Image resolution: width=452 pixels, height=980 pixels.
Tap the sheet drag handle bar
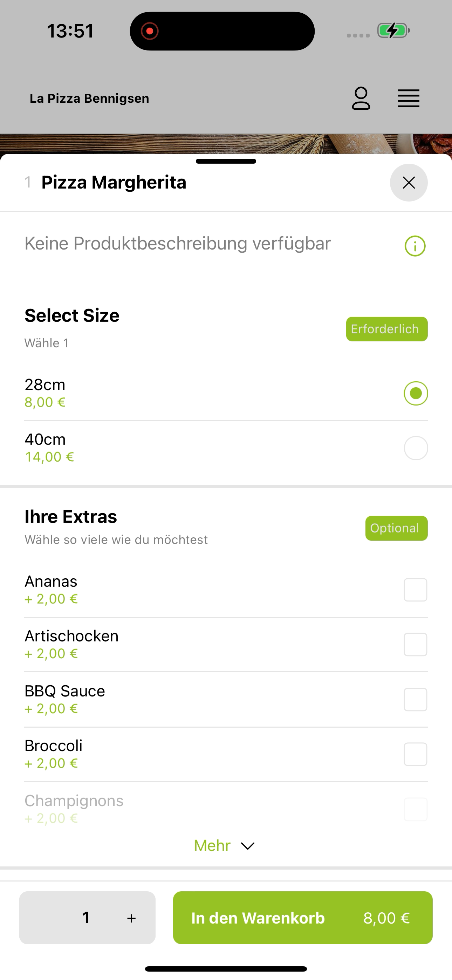[x=226, y=161]
